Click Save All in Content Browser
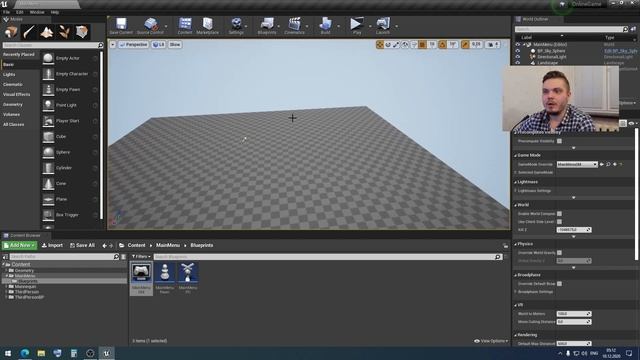The height and width of the screenshot is (360, 640). pos(82,245)
